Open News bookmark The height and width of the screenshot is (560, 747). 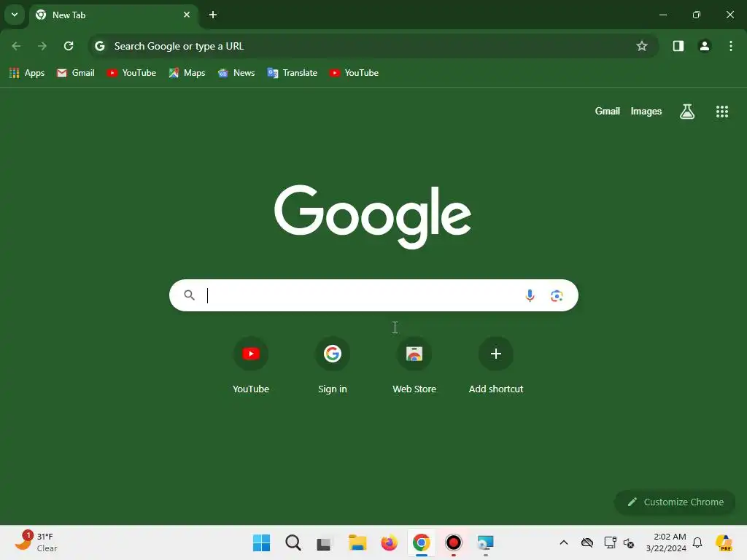click(236, 73)
